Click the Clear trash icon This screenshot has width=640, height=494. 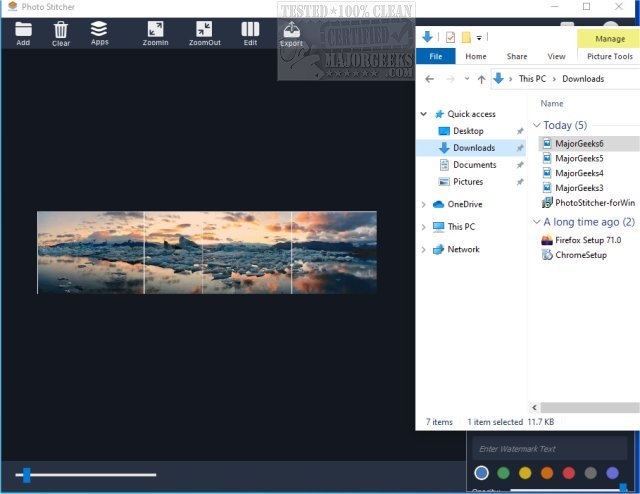(x=61, y=31)
